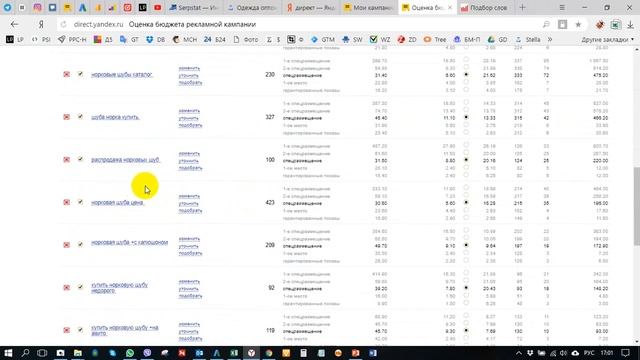
Task: Uncheck the 'норковая шуба +с капюшоном' checkbox
Action: click(x=80, y=244)
